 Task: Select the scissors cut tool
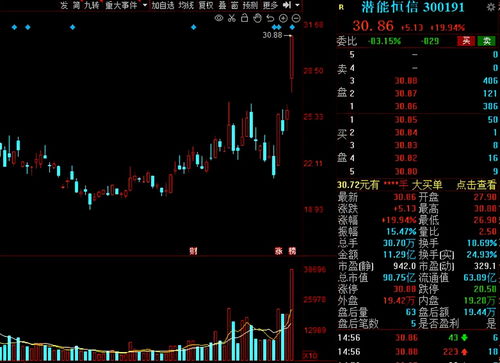[x=232, y=18]
